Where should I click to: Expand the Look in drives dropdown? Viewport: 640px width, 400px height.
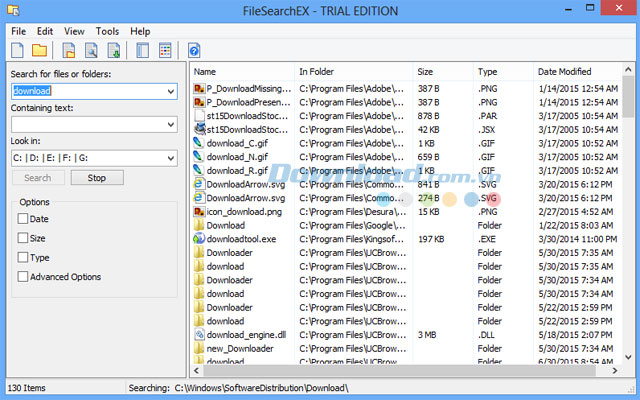click(x=171, y=158)
